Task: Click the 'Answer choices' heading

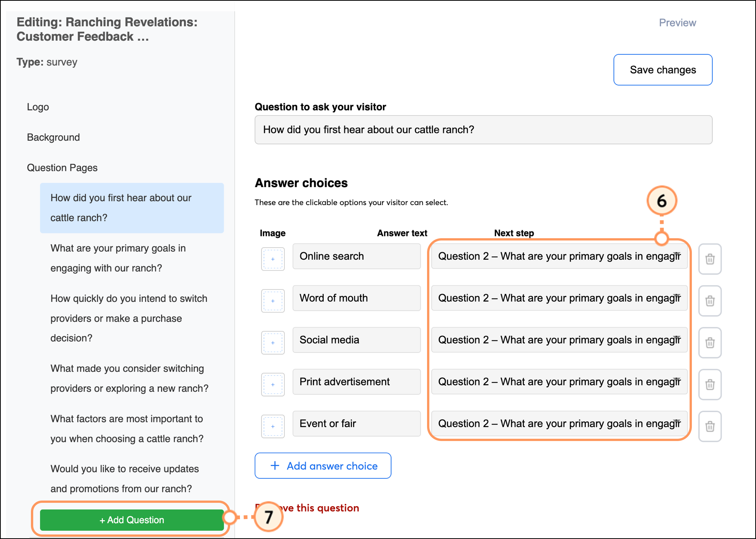Action: point(301,183)
